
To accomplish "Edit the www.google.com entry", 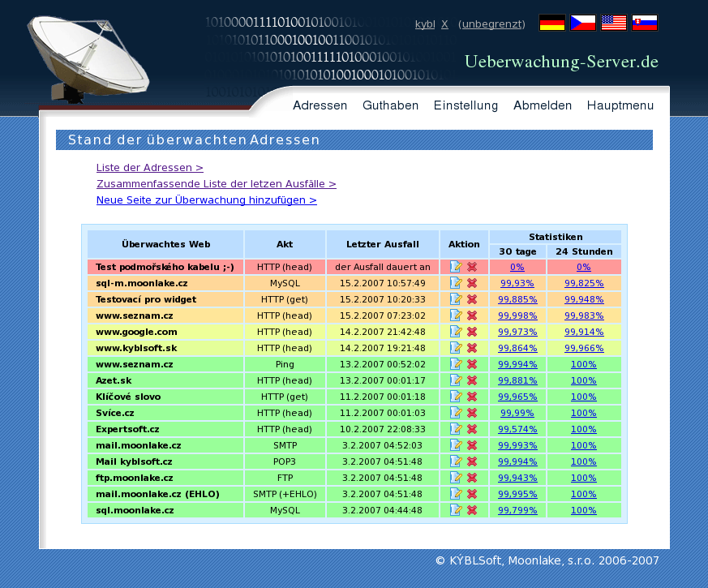I will (456, 332).
